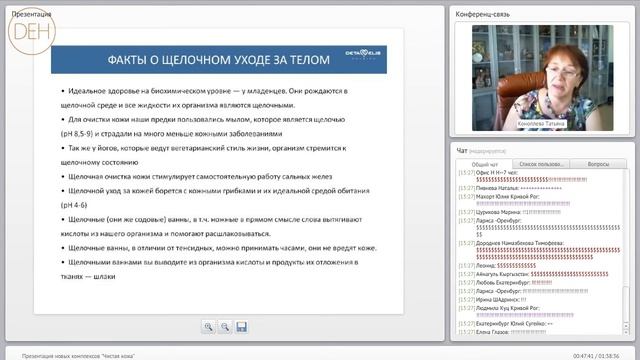Click the chat scrollbar up arrow

tap(627, 325)
